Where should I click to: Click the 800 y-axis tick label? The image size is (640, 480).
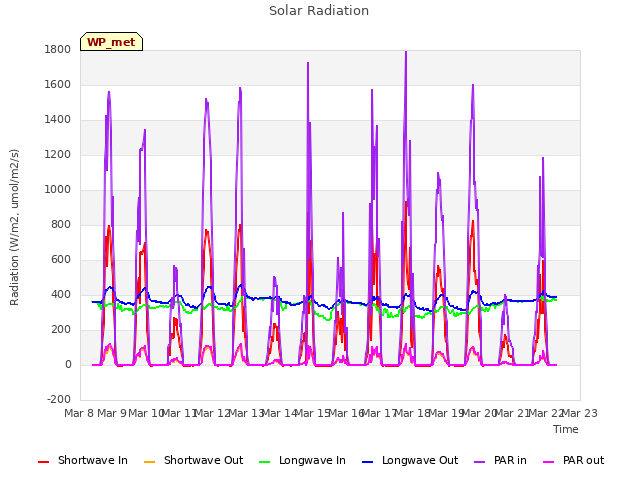tap(61, 224)
